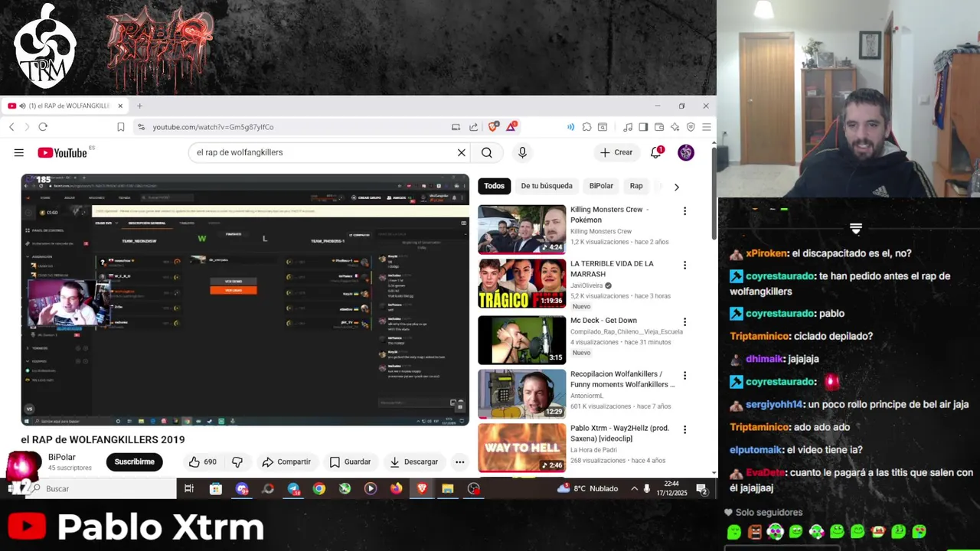The height and width of the screenshot is (551, 980).
Task: Select the Todos filter chip
Action: (x=494, y=186)
